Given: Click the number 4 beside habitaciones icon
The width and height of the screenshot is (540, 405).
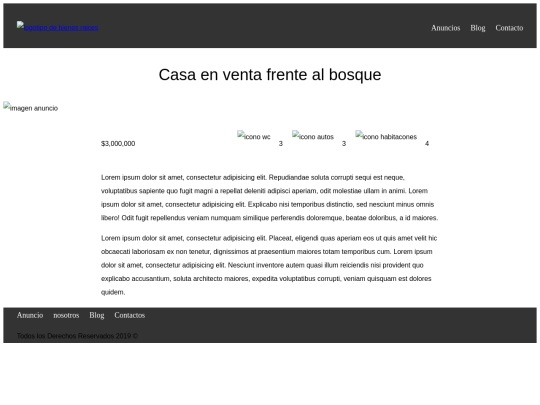Looking at the screenshot, I should click(x=427, y=144).
